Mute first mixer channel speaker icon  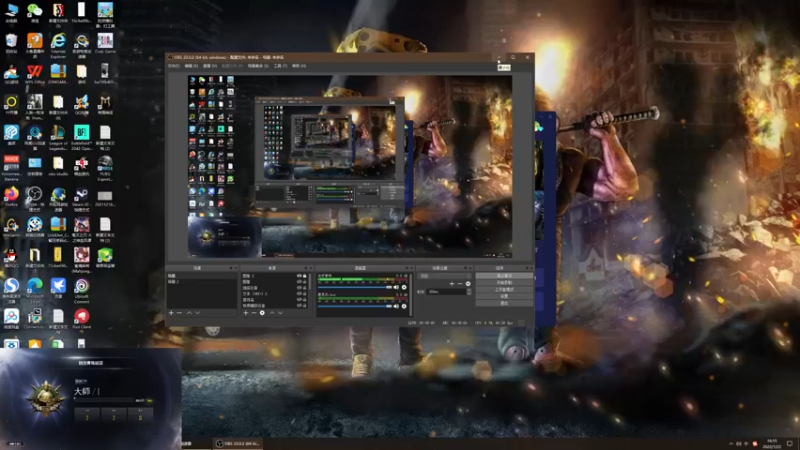tap(396, 287)
